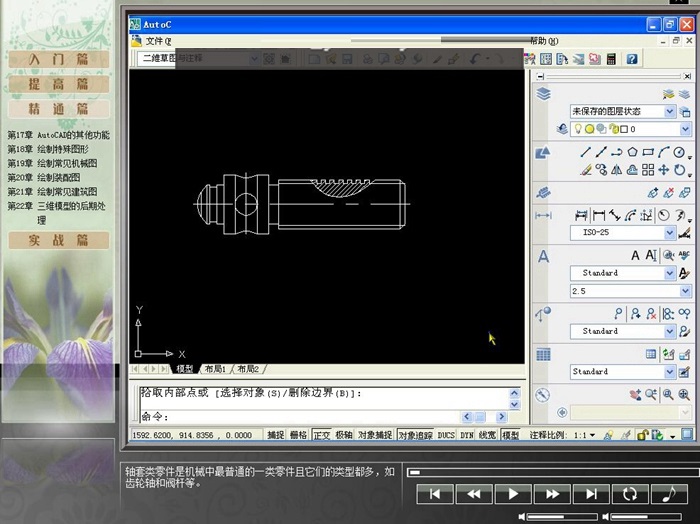Toggle 对象捕捉 object snap in status bar
700x524 pixels.
pyautogui.click(x=375, y=435)
